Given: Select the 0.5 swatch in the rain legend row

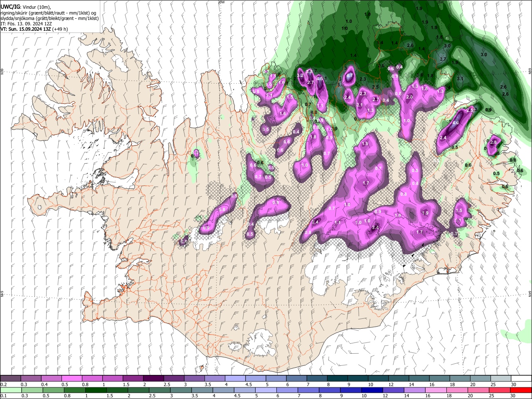Looking at the screenshot, I should coord(53,390).
